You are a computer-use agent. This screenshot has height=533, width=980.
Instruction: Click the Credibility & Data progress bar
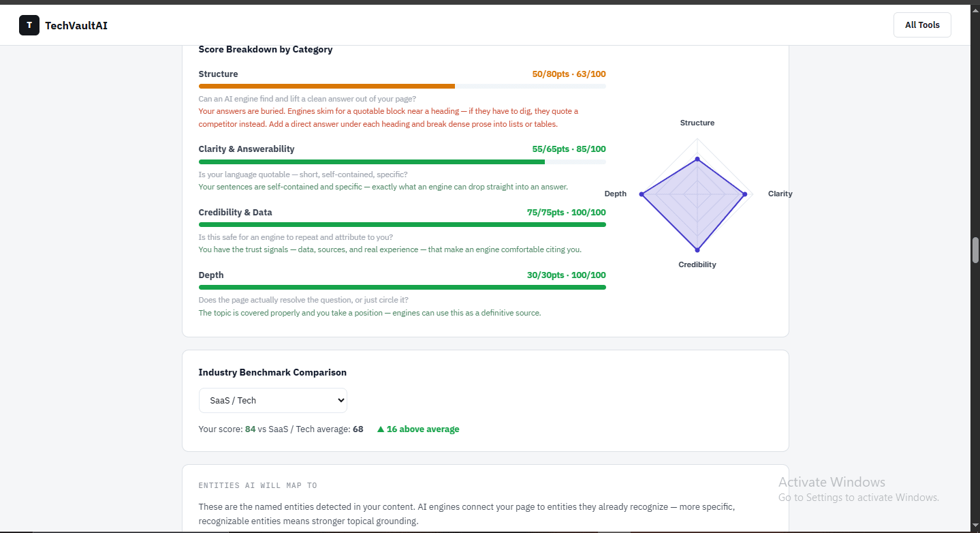[x=402, y=224]
